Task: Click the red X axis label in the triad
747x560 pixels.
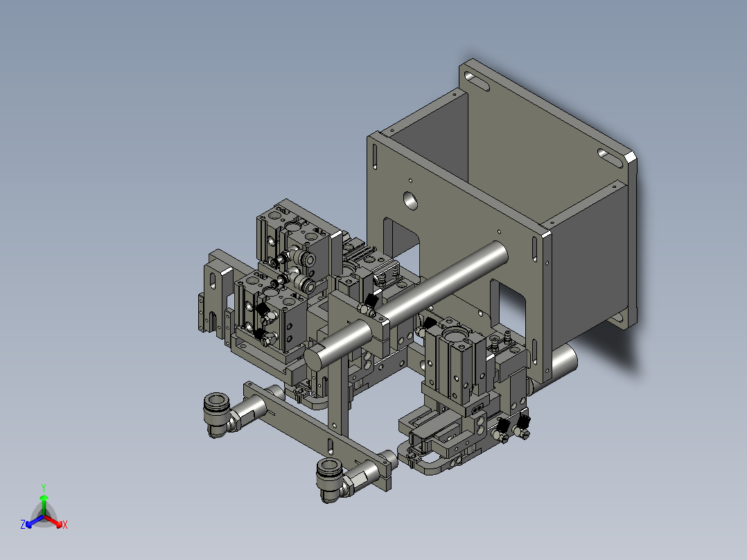Action: pos(64,525)
